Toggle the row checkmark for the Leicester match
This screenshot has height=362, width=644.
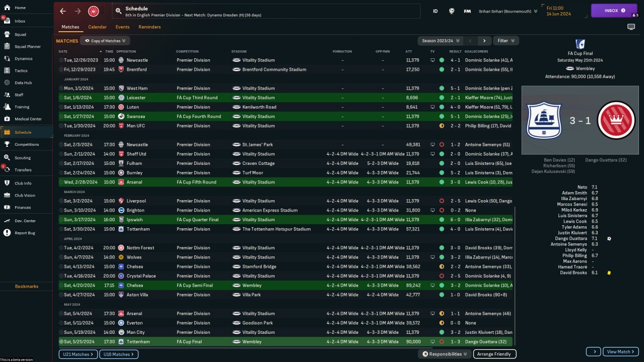61,98
